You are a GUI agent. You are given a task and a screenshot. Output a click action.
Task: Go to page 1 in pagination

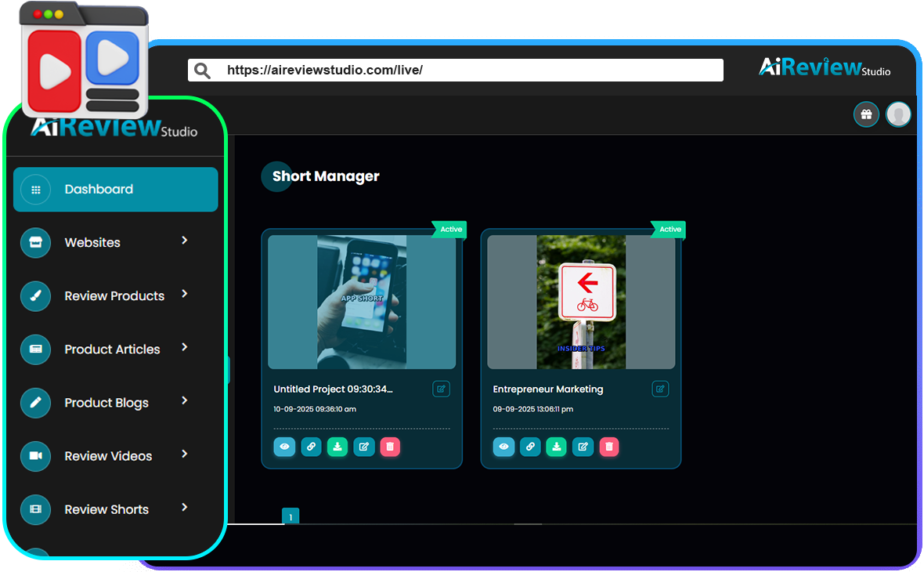pyautogui.click(x=291, y=516)
